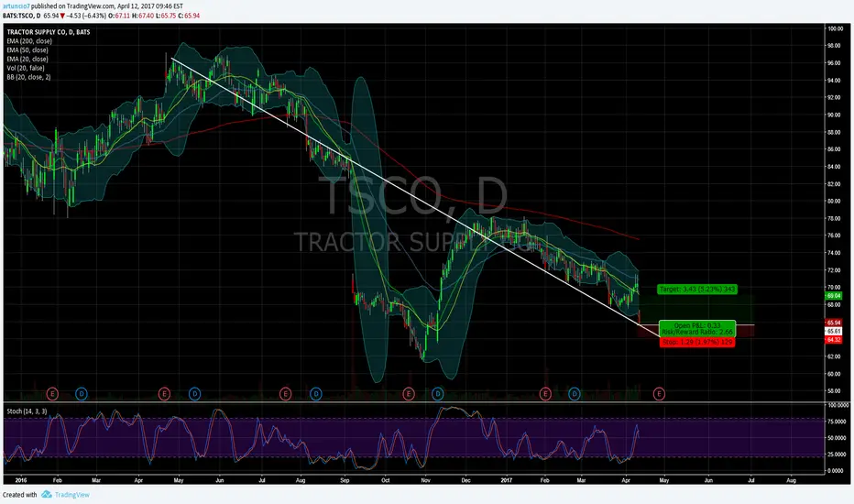The height and width of the screenshot is (504, 854).
Task: Click the 80.00 level on the price axis
Action: click(x=834, y=201)
